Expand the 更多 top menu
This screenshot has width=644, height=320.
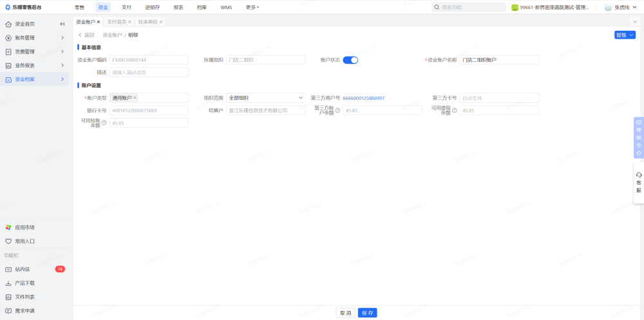(x=252, y=7)
